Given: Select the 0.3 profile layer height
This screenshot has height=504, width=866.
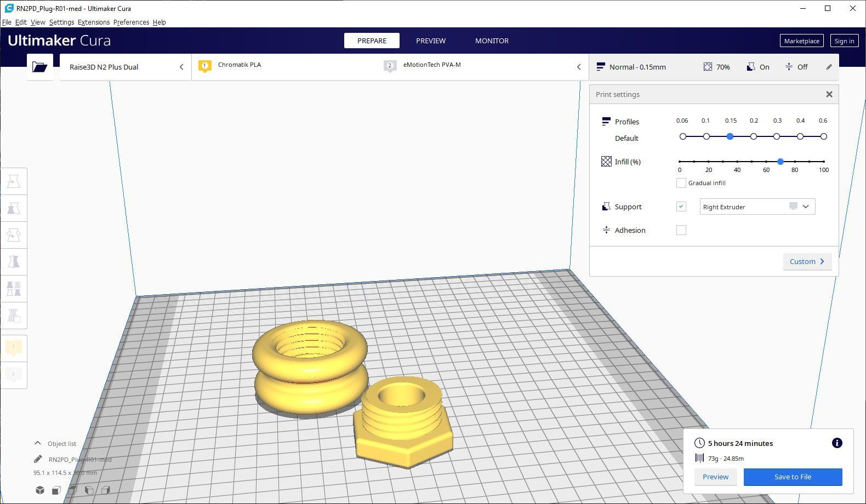Looking at the screenshot, I should [777, 136].
